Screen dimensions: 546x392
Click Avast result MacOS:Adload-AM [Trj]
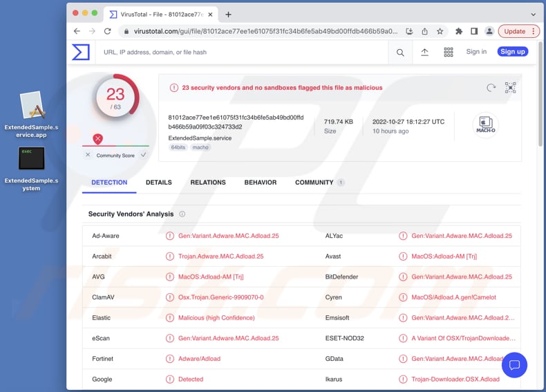coord(444,256)
